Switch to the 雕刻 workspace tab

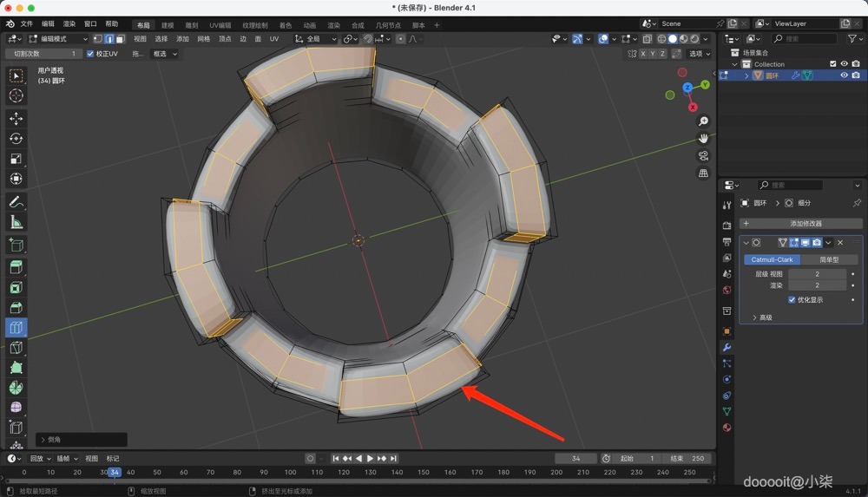tap(192, 25)
